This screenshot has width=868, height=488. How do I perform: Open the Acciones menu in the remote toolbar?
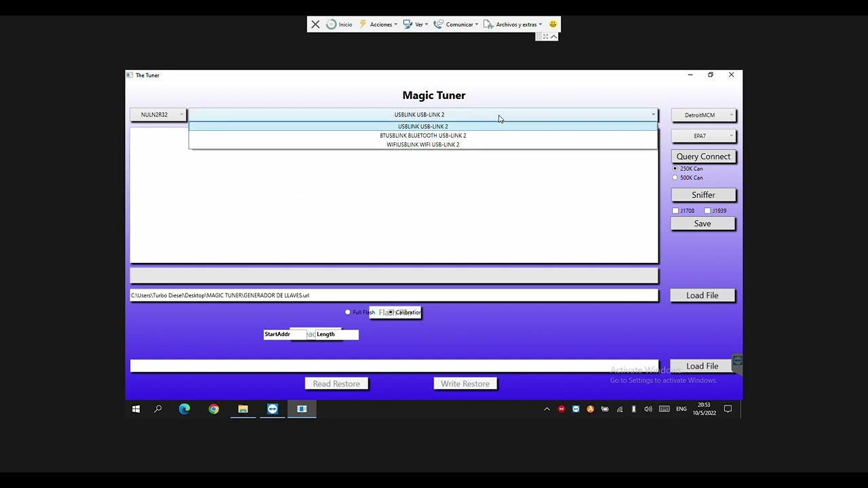pyautogui.click(x=378, y=24)
